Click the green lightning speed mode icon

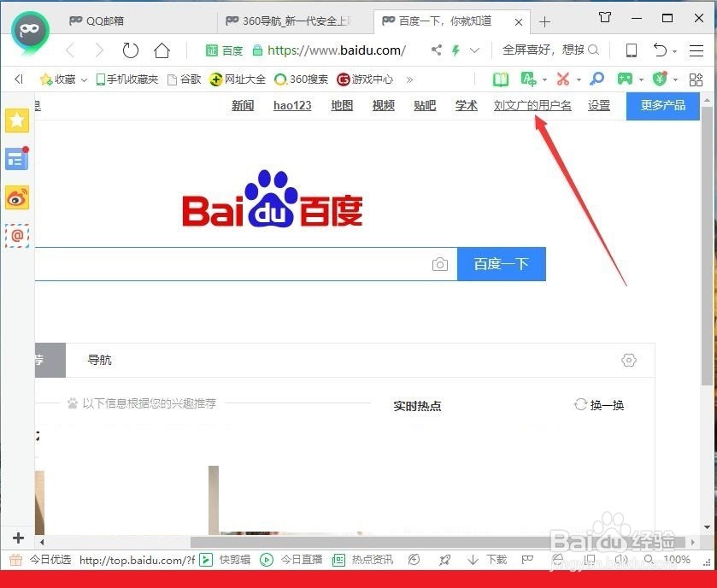pyautogui.click(x=455, y=50)
